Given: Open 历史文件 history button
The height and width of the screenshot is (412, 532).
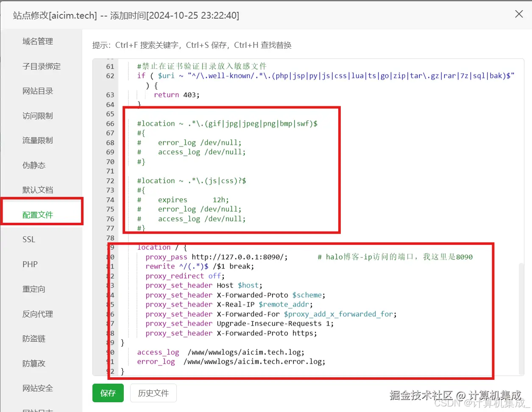Looking at the screenshot, I should (x=153, y=393).
